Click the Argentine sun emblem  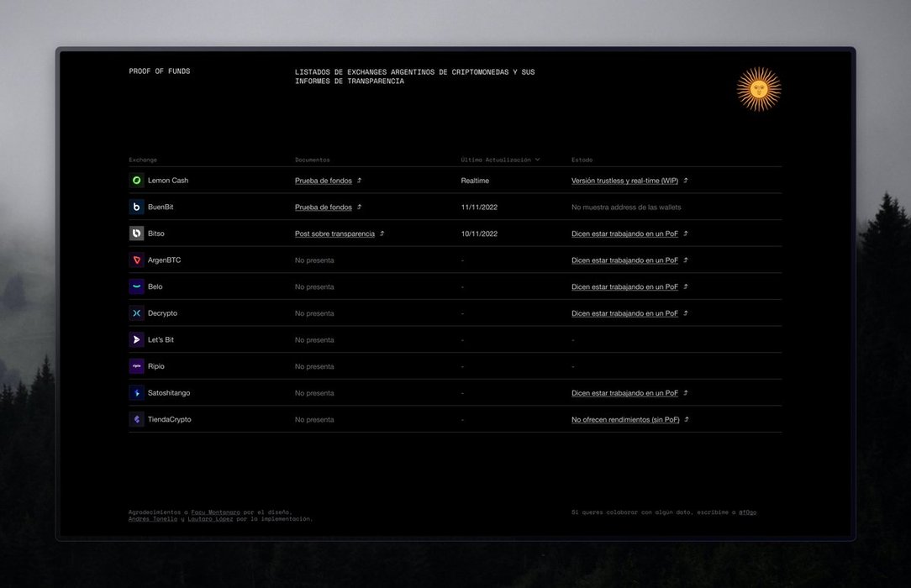click(759, 89)
